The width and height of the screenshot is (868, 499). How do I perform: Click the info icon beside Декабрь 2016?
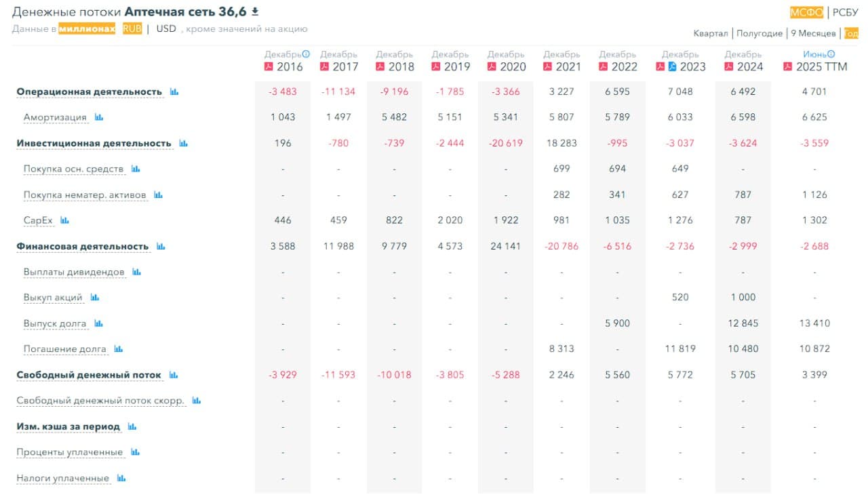tap(307, 53)
